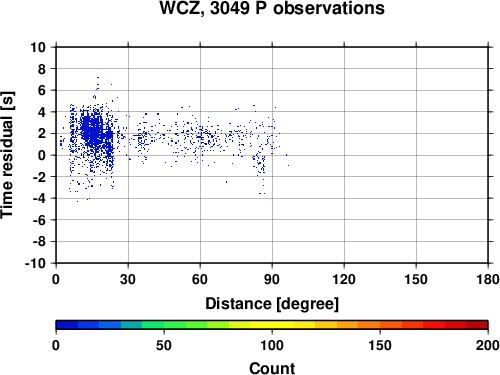Select the y-axis tick label '-6'
This screenshot has width=500, height=375.
pyautogui.click(x=39, y=220)
